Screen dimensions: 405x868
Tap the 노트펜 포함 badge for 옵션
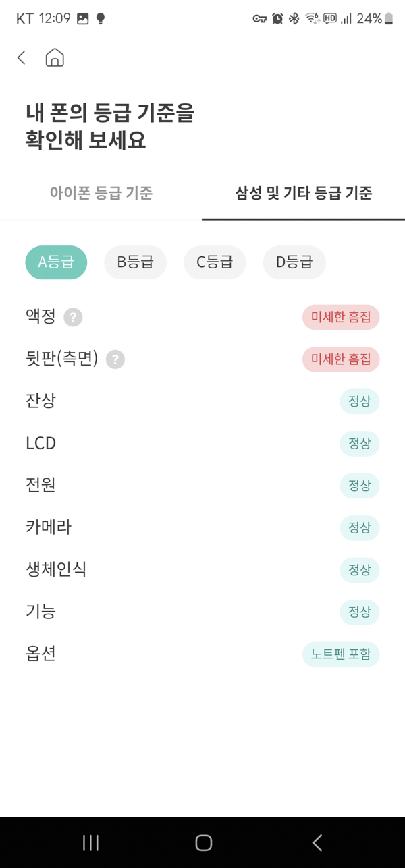(341, 654)
